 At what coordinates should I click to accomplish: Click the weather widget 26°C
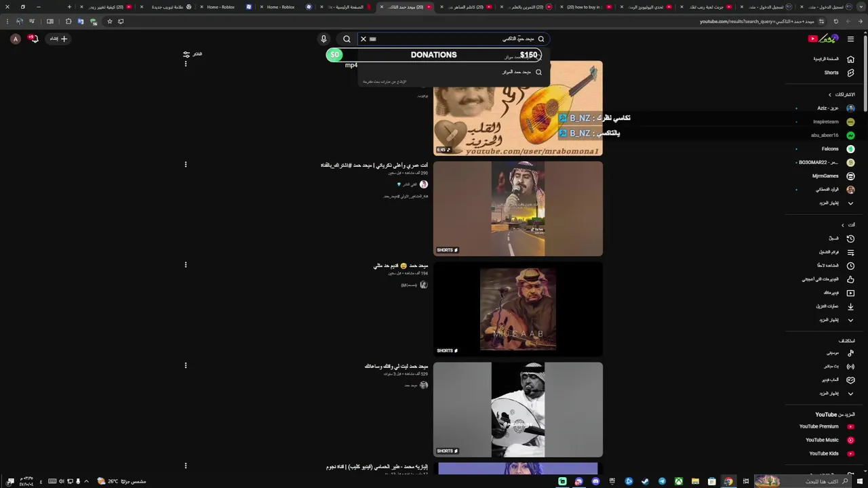(x=121, y=481)
